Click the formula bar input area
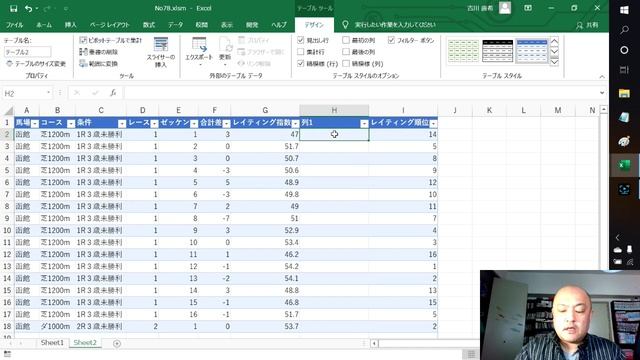The height and width of the screenshot is (360, 640). 361,93
